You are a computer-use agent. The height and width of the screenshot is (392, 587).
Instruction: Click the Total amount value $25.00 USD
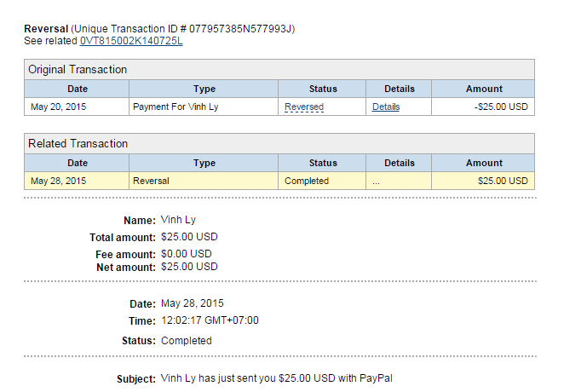point(189,237)
